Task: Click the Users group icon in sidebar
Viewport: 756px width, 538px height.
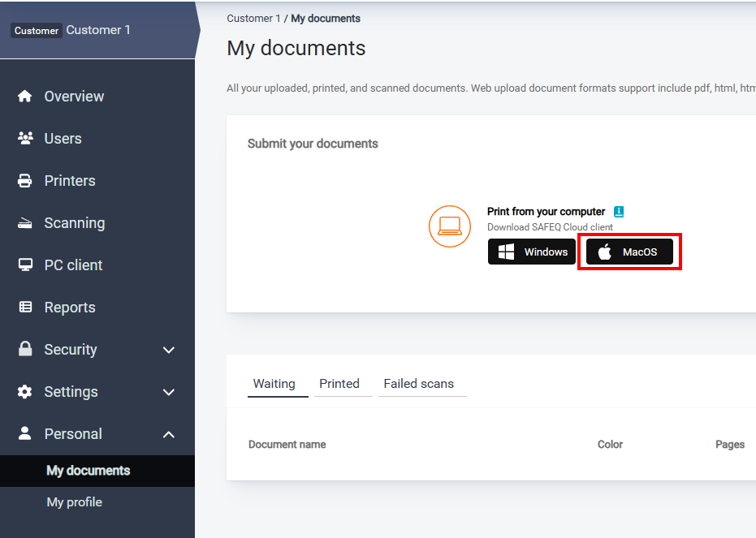Action: (25, 139)
